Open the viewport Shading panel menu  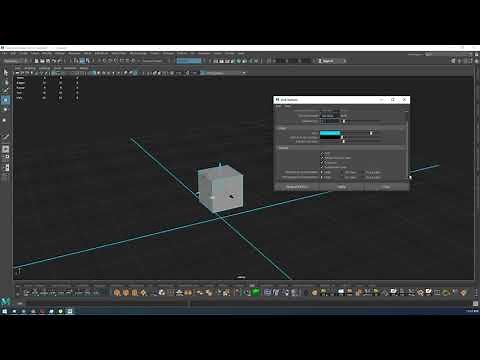pos(30,68)
